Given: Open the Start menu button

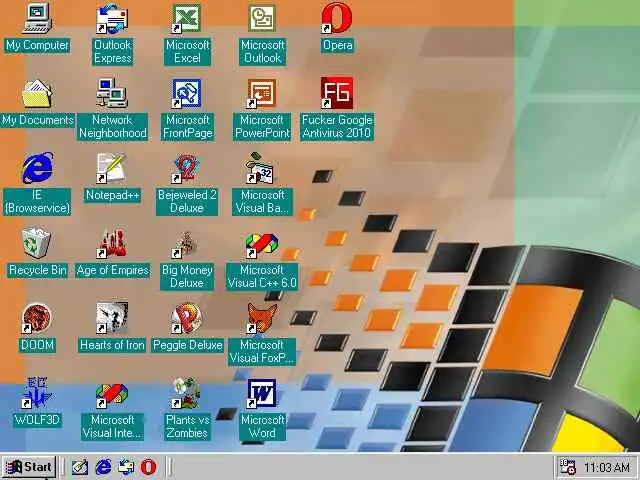Looking at the screenshot, I should 29,467.
